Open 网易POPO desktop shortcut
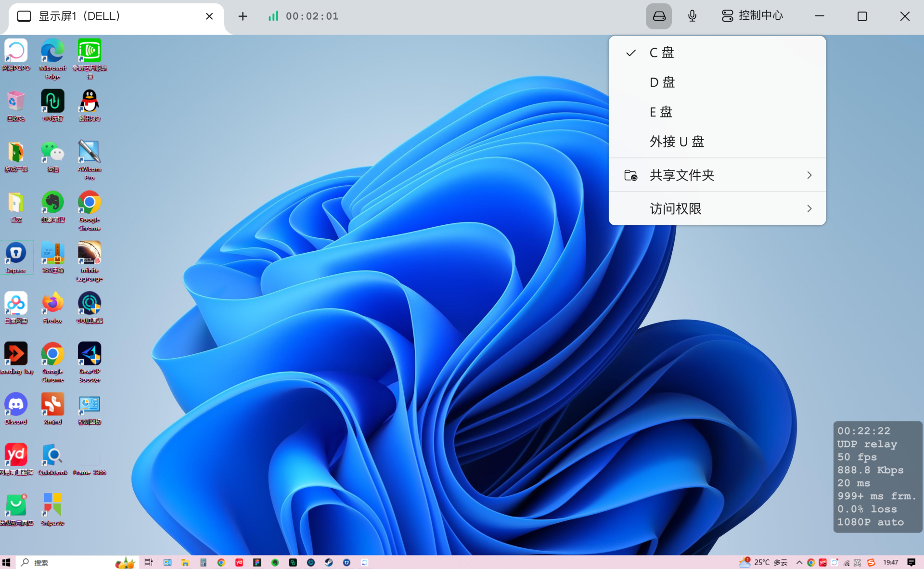This screenshot has width=924, height=569. pyautogui.click(x=16, y=55)
